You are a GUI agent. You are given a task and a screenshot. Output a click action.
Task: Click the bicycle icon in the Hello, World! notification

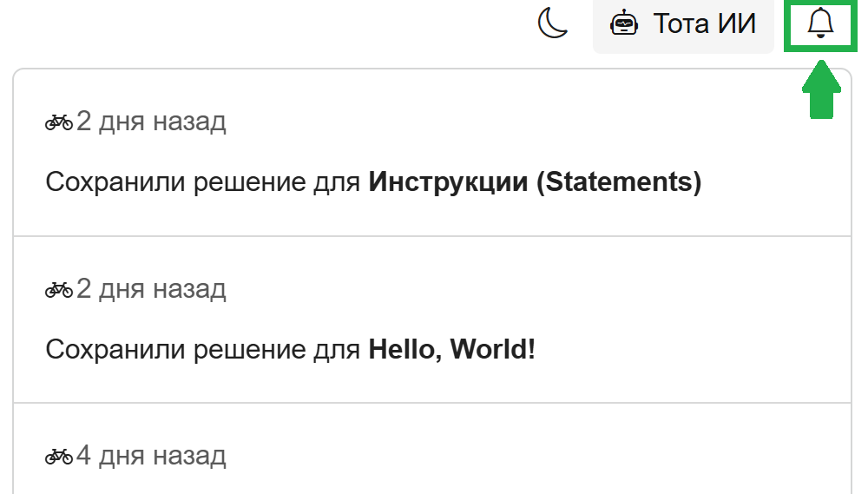point(59,289)
